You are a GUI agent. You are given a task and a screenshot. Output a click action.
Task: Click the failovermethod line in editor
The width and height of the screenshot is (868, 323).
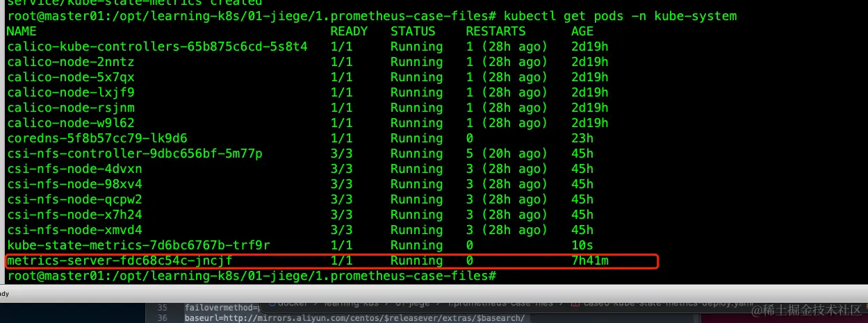click(222, 308)
